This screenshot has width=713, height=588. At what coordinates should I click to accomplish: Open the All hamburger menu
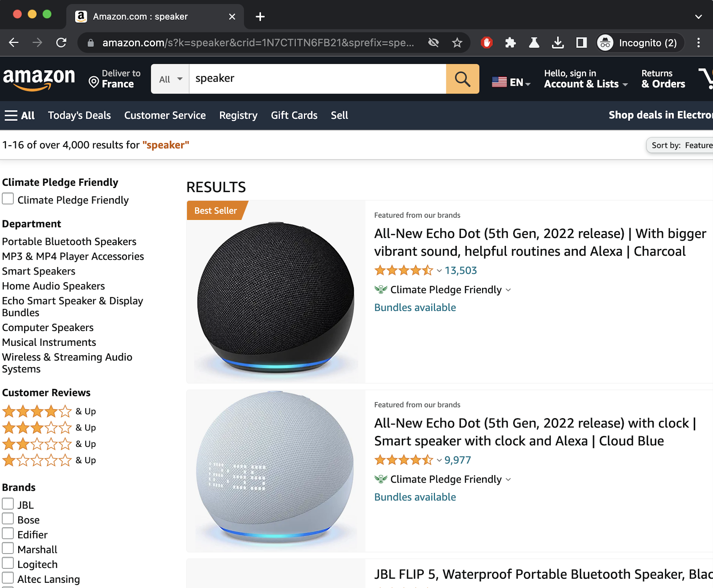point(19,115)
